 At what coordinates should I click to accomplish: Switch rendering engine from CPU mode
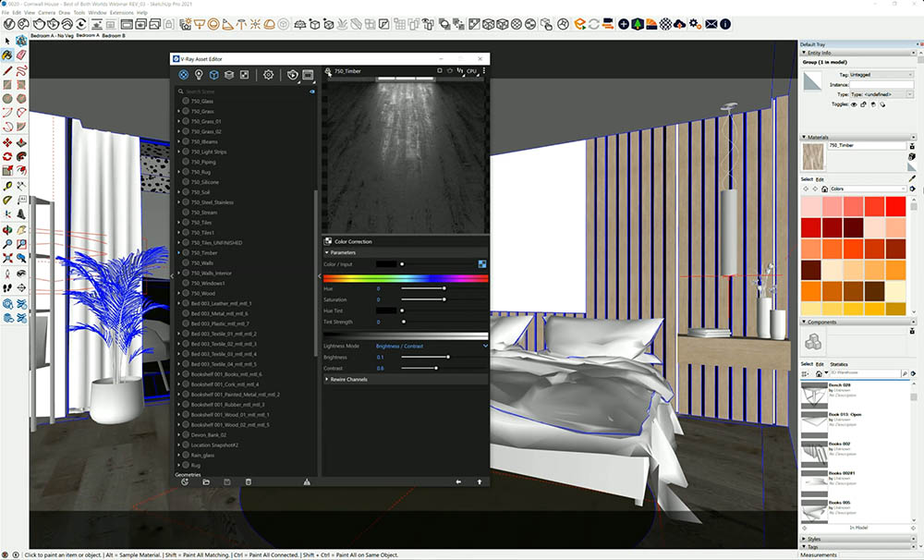[474, 70]
